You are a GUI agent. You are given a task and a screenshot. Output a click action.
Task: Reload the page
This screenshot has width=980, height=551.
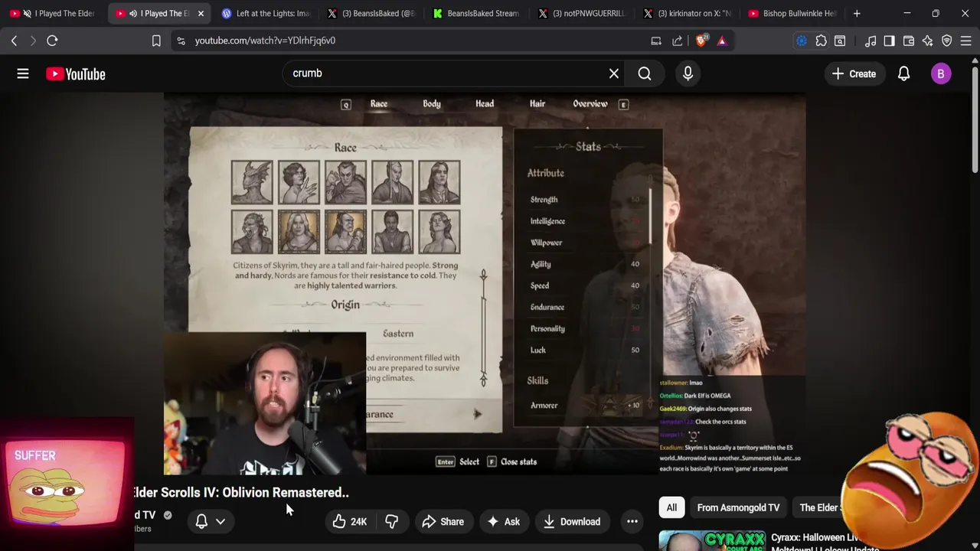[52, 41]
